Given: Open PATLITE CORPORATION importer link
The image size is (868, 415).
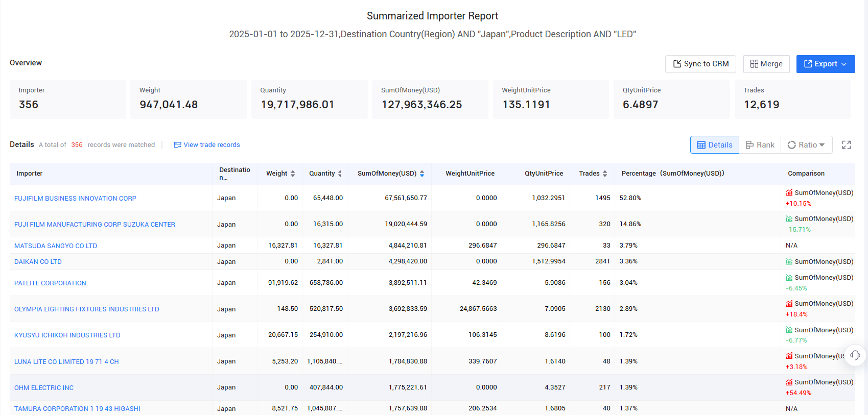Looking at the screenshot, I should click(x=50, y=283).
